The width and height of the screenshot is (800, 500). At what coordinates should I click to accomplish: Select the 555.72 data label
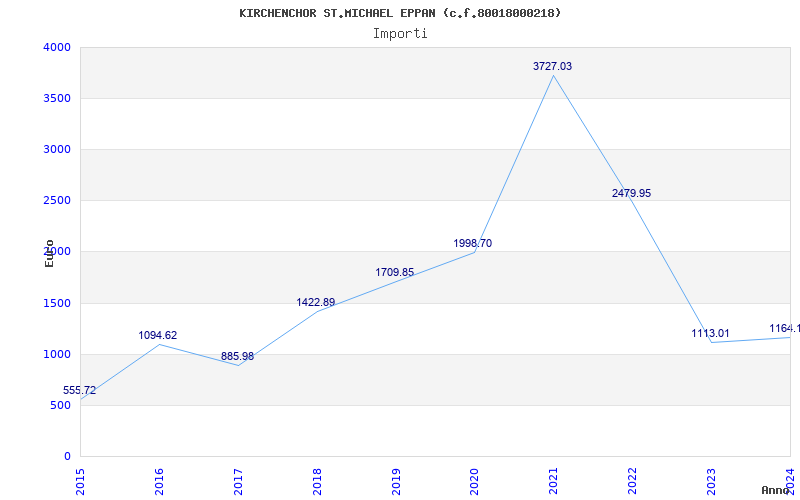click(x=80, y=391)
